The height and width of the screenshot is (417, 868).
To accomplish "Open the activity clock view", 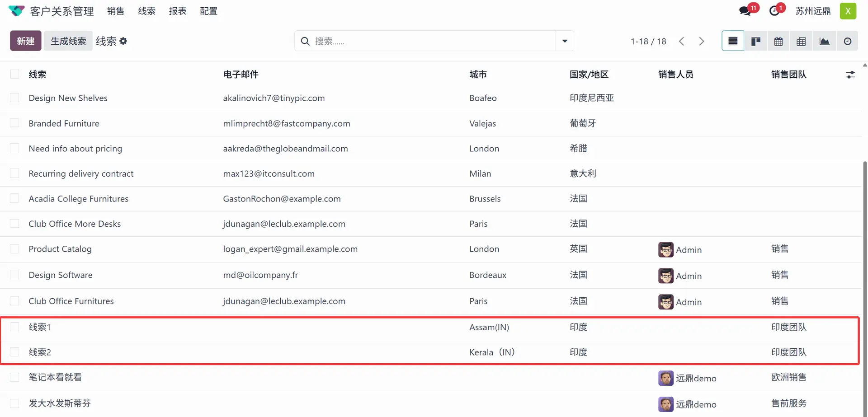I will [847, 41].
